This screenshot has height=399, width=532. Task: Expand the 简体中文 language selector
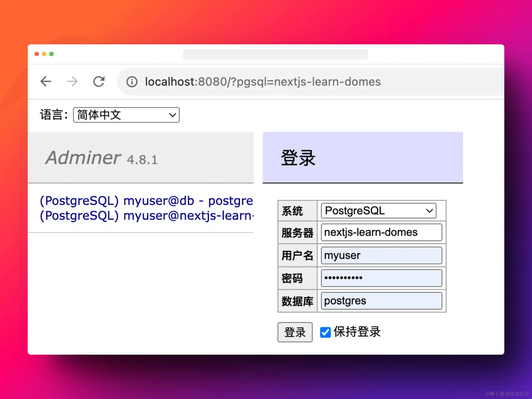126,115
